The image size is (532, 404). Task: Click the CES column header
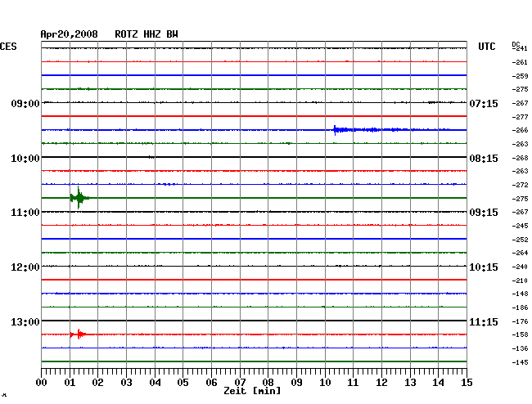pyautogui.click(x=8, y=47)
